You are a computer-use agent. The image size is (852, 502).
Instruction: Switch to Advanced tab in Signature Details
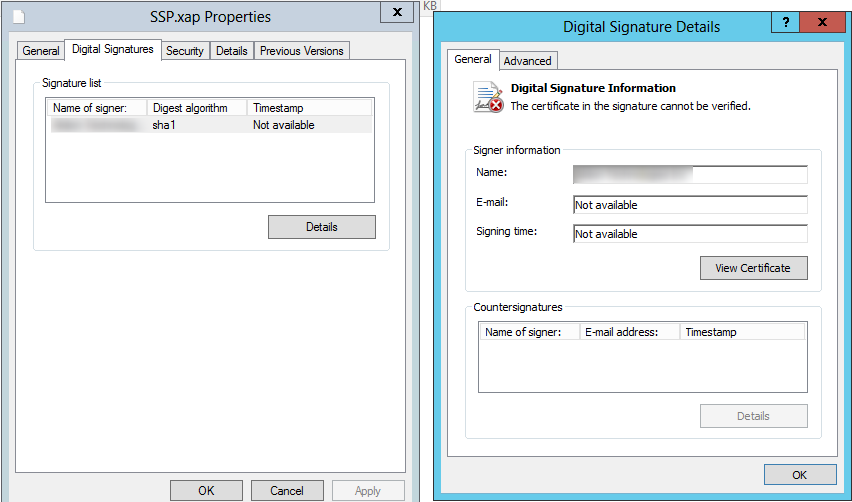pos(528,61)
